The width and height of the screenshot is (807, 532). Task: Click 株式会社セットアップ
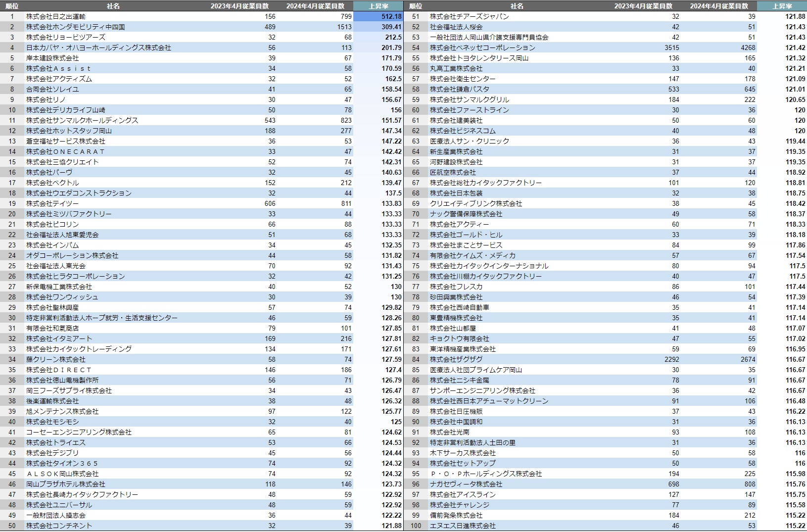pyautogui.click(x=463, y=463)
